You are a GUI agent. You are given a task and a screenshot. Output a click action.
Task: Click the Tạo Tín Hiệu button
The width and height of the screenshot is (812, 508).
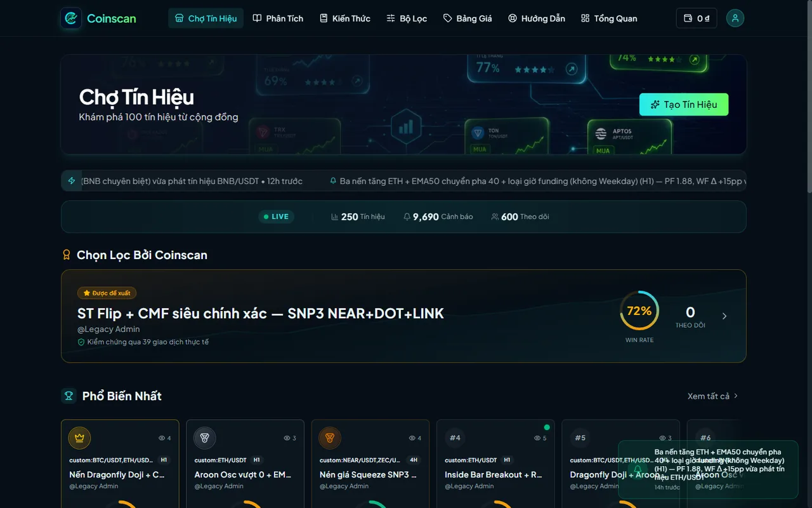coord(684,105)
